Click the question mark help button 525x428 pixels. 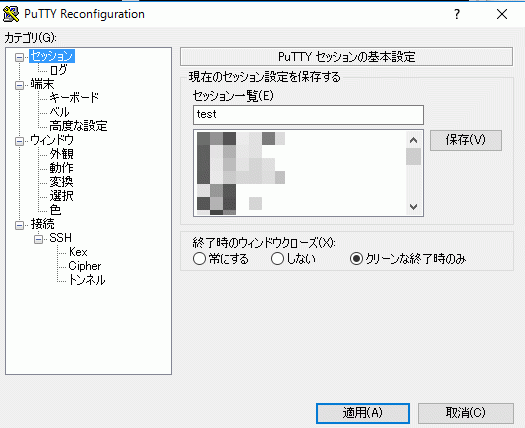click(x=457, y=14)
